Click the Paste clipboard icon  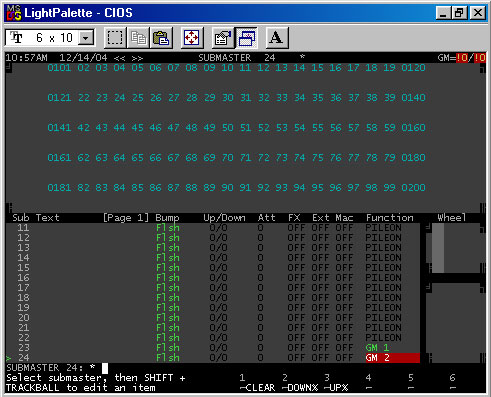(161, 38)
